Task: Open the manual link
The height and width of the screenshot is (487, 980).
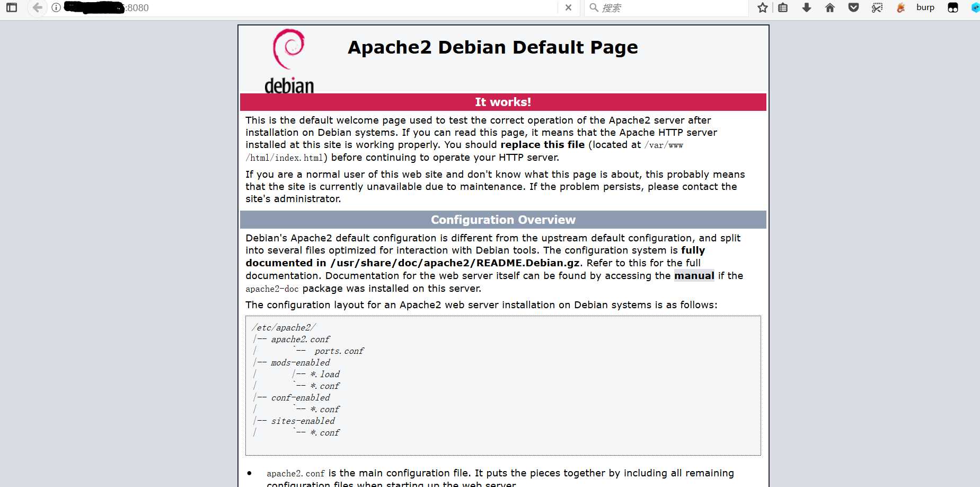Action: tap(694, 276)
